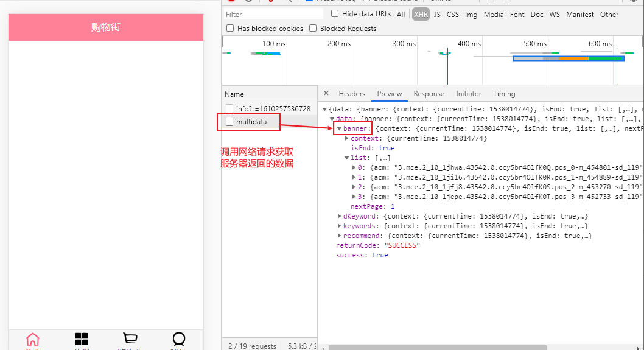This screenshot has height=350, width=644.
Task: Filter requests by CSS
Action: pyautogui.click(x=453, y=15)
